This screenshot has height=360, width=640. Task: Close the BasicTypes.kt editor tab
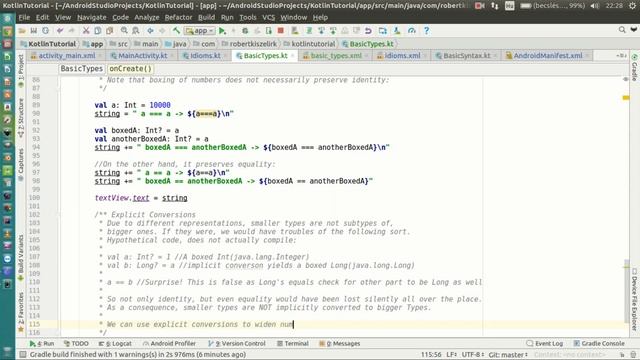(x=293, y=56)
